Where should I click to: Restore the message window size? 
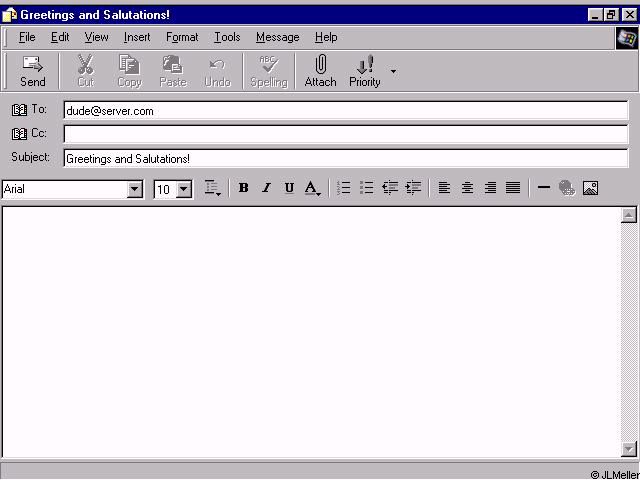(x=611, y=15)
